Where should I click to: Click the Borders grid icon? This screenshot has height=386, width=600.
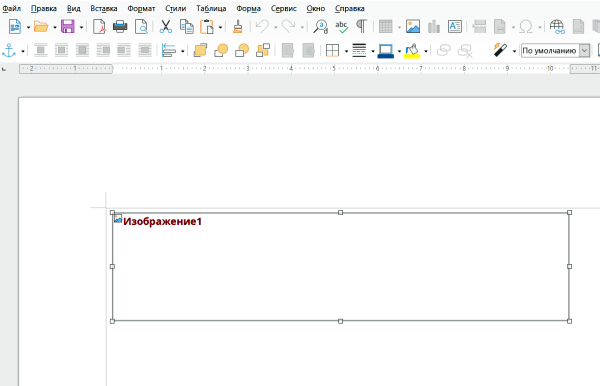point(333,50)
